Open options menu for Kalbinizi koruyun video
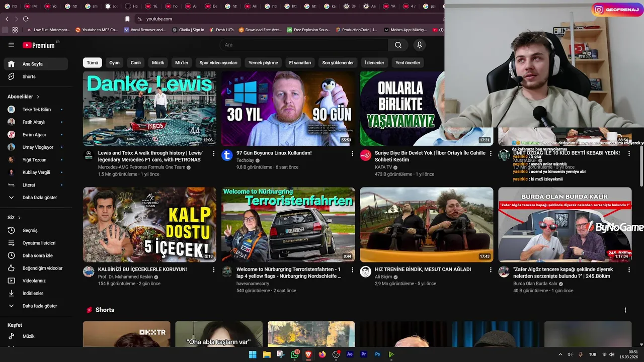Image resolution: width=644 pixels, height=362 pixels. (213, 270)
